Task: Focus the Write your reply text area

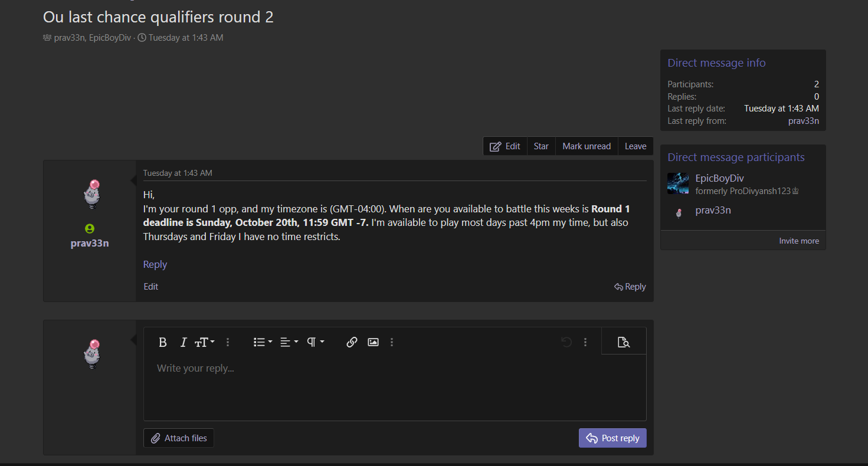Action: 394,386
